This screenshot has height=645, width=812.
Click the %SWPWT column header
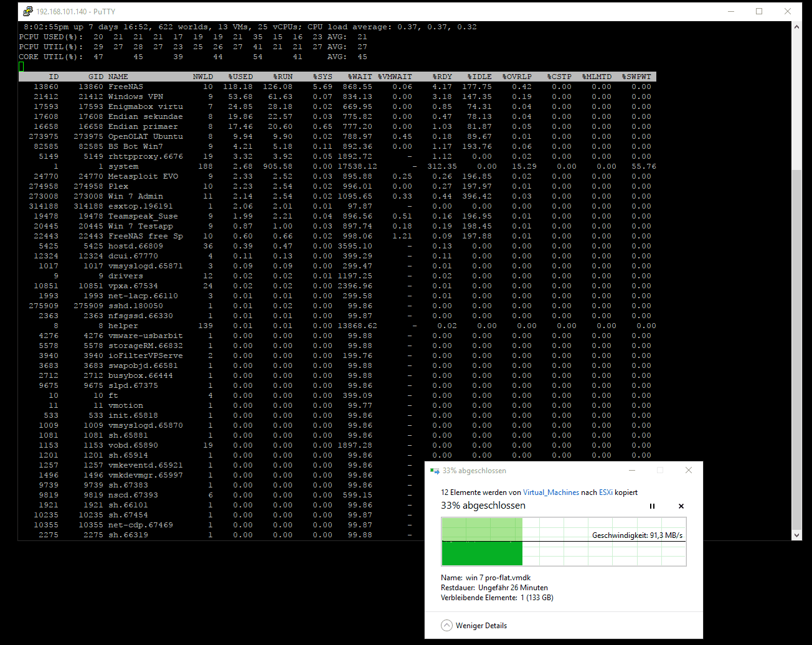636,77
